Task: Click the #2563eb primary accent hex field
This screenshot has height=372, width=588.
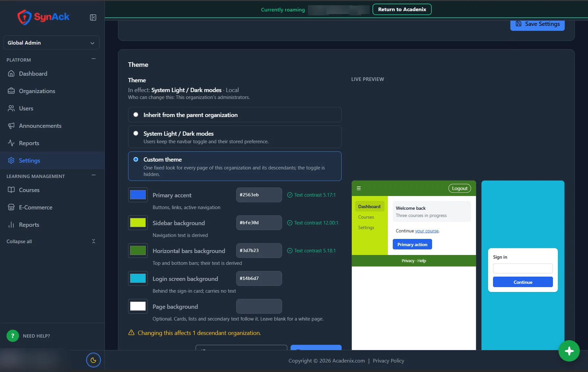Action: [259, 195]
